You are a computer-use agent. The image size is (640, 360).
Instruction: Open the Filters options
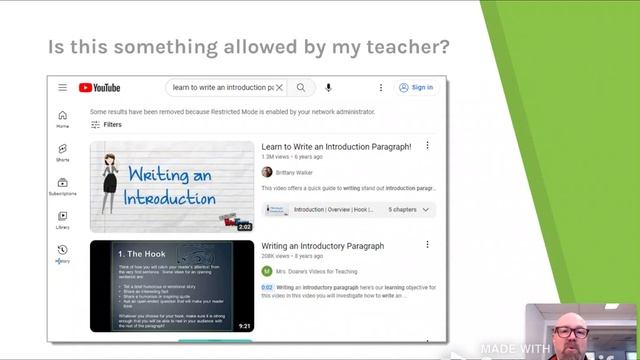pyautogui.click(x=106, y=124)
